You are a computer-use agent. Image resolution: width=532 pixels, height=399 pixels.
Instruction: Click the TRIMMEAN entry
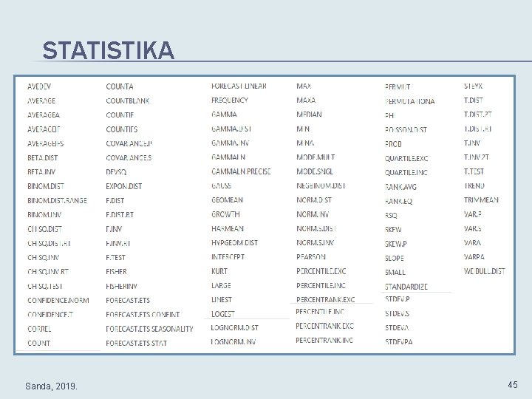[x=481, y=199]
